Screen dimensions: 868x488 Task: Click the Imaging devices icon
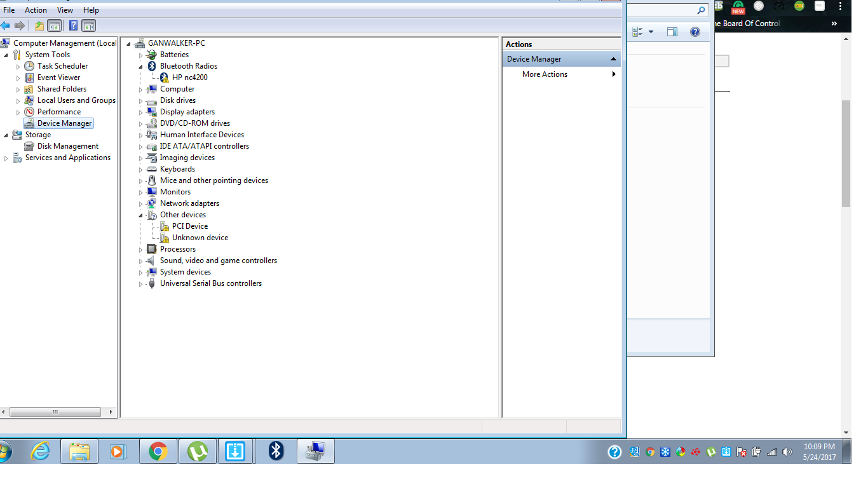[x=152, y=158]
